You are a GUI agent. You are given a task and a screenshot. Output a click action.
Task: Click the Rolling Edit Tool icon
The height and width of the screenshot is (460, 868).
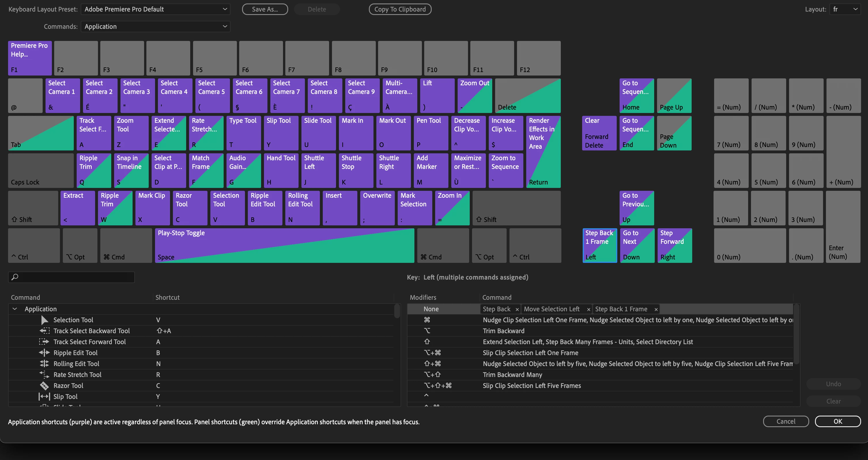point(44,364)
